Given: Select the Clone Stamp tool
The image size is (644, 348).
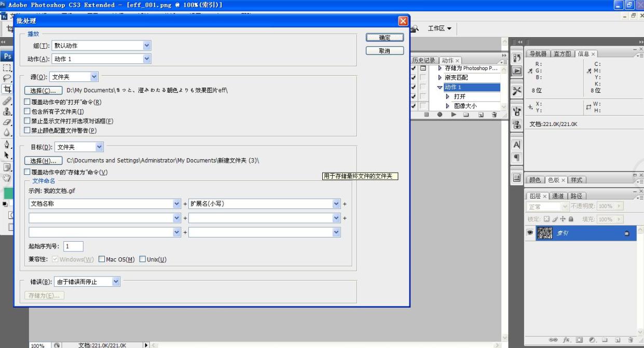Looking at the screenshot, I should 7,110.
